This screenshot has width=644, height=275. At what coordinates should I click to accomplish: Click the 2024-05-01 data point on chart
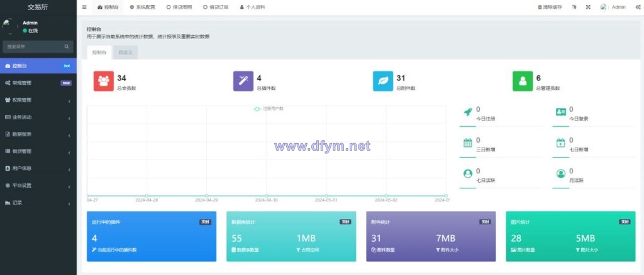click(326, 196)
